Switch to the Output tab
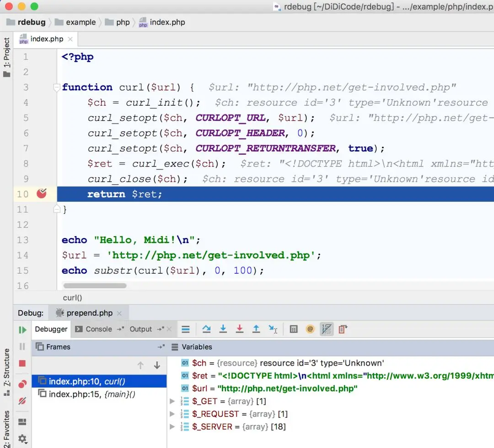Screen dimensions: 494x448 tap(140, 329)
